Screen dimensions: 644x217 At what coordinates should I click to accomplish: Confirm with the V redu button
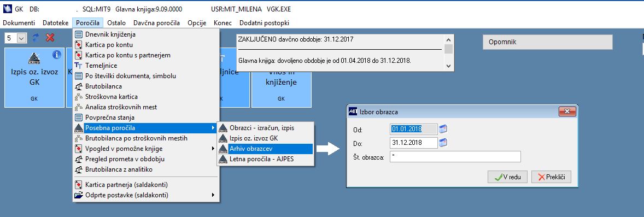[x=507, y=177]
